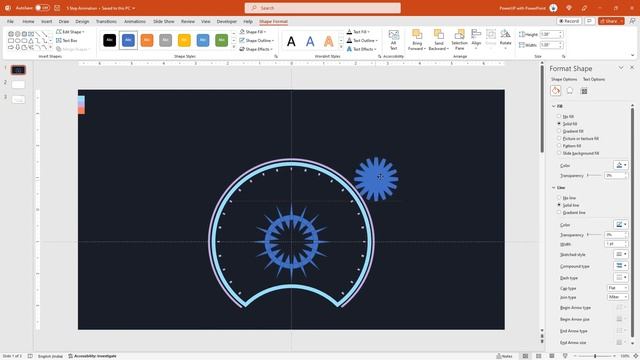Open Cap type dropdown
Image resolution: width=640 pixels, height=360 pixels.
(x=617, y=288)
